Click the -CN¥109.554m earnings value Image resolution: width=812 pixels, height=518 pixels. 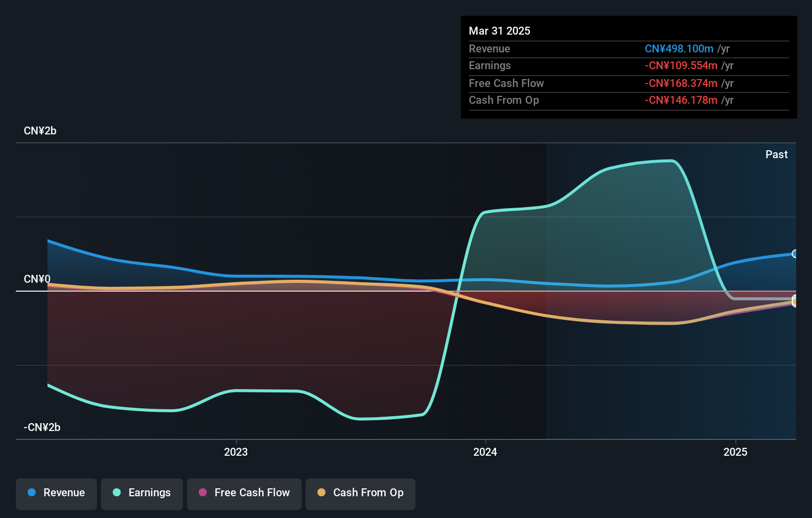pos(681,65)
